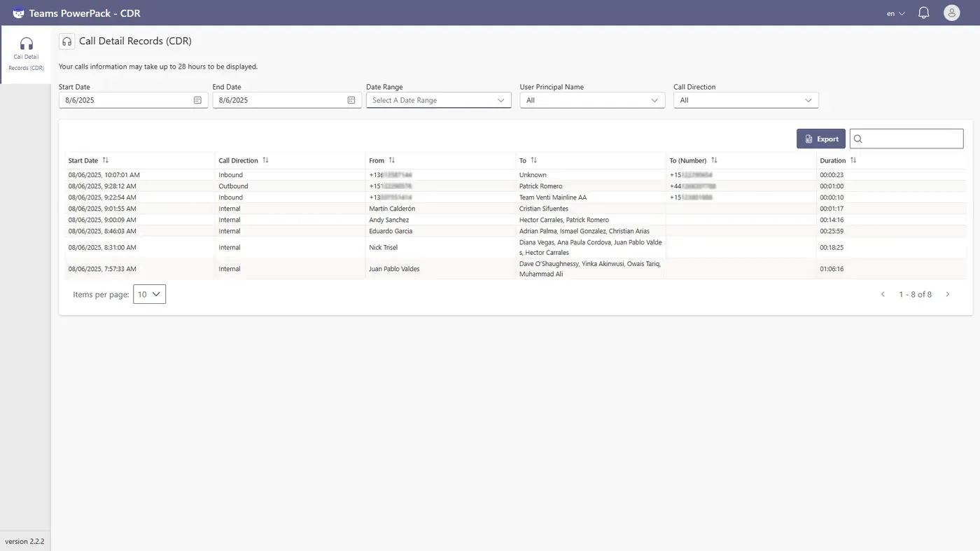Viewport: 980px width, 551px height.
Task: Open the notifications bell
Action: [923, 13]
